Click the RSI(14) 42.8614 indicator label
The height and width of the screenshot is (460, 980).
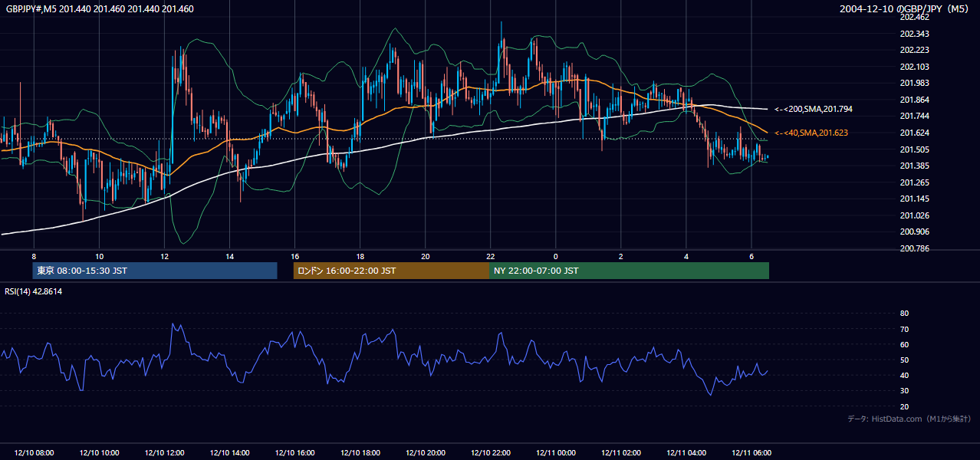34,291
